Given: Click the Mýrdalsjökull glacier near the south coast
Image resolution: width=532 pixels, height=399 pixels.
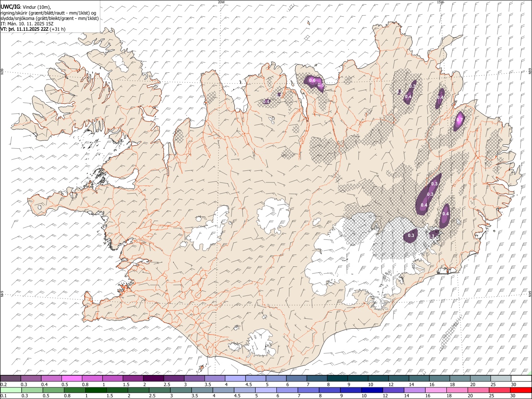Looking at the screenshot, I should pos(260,343).
